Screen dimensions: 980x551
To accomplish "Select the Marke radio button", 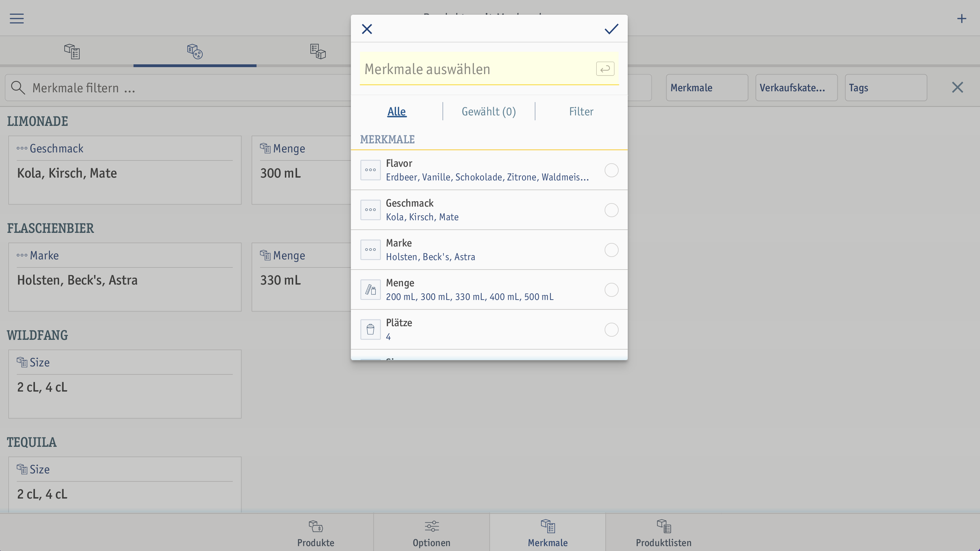I will pos(611,250).
